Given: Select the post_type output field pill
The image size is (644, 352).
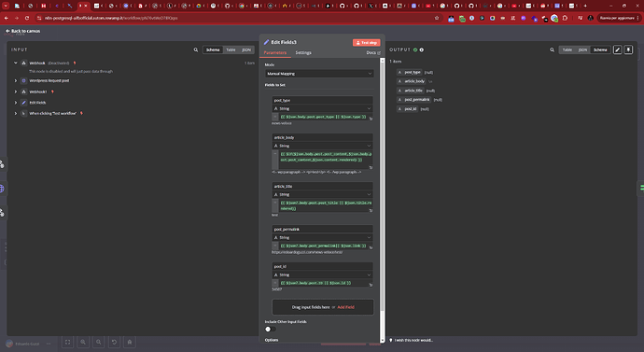Looking at the screenshot, I should (410, 72).
